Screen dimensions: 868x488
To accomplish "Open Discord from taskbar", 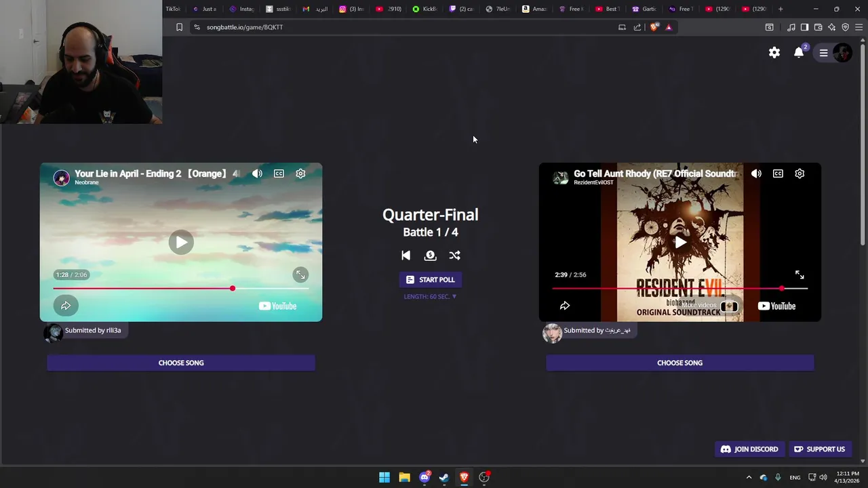I will pyautogui.click(x=425, y=477).
